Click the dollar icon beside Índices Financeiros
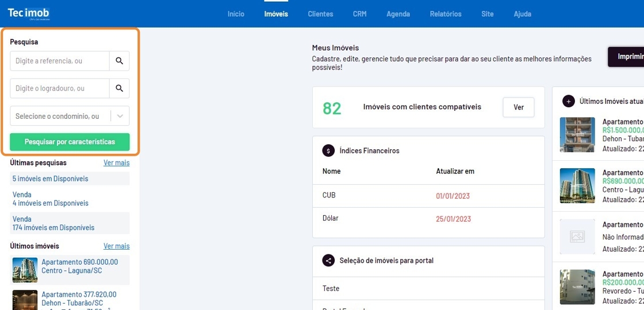The image size is (644, 310). (x=328, y=151)
